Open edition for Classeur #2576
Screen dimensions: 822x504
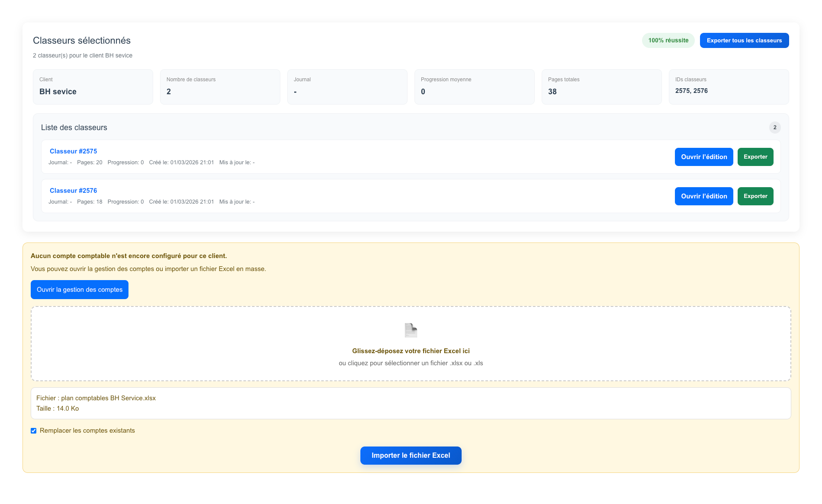(703, 196)
